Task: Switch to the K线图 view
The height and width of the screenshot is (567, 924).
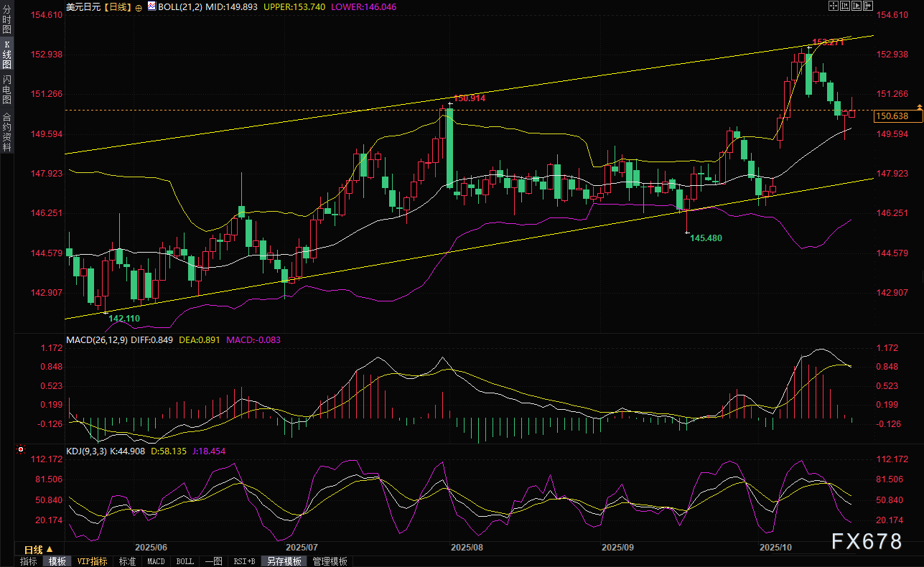Action: [x=6, y=55]
